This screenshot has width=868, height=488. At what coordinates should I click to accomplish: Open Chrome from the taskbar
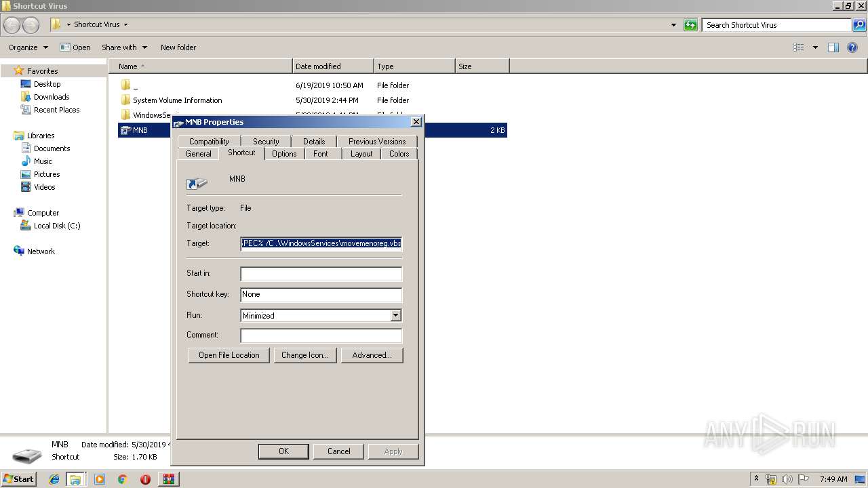[x=122, y=479]
